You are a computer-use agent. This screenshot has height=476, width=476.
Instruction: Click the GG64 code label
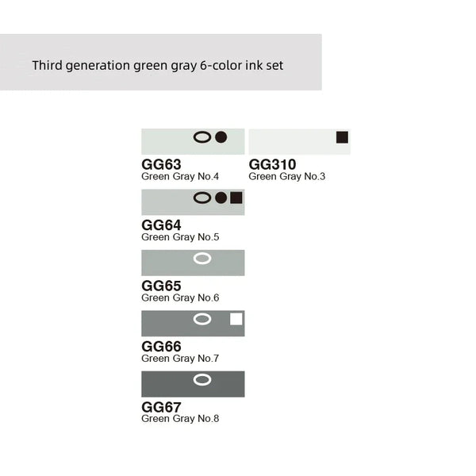(x=161, y=225)
